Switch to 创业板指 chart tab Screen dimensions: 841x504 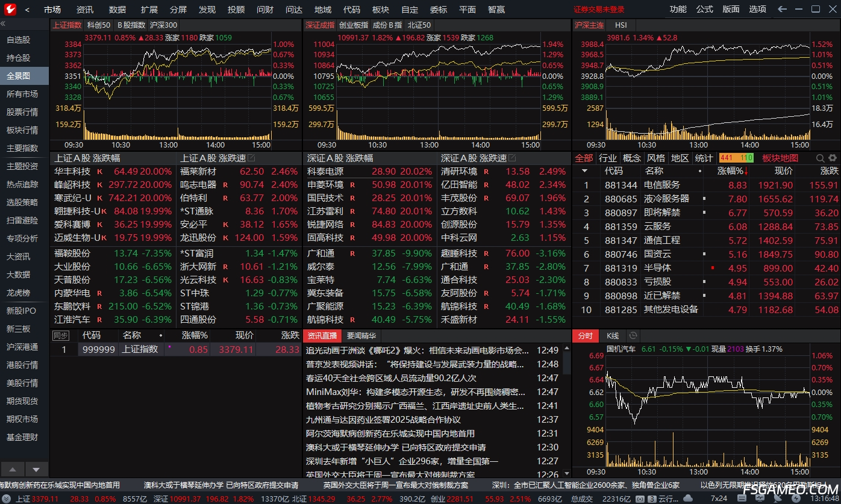pyautogui.click(x=354, y=25)
